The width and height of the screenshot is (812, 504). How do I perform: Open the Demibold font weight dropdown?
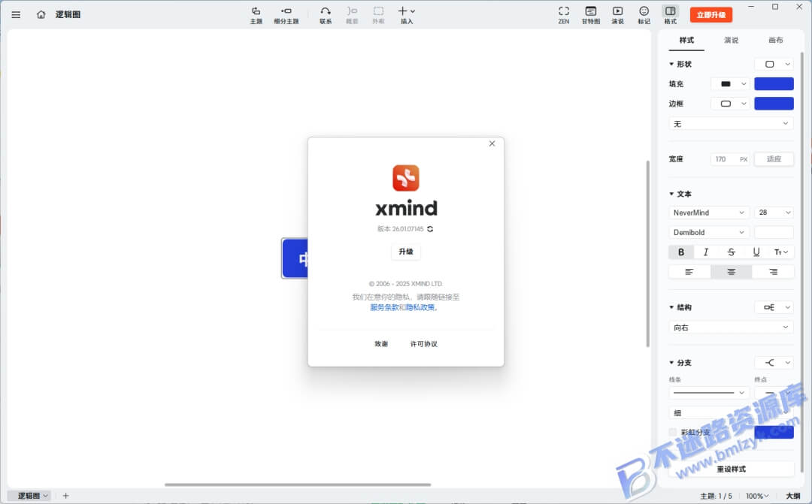coord(708,232)
